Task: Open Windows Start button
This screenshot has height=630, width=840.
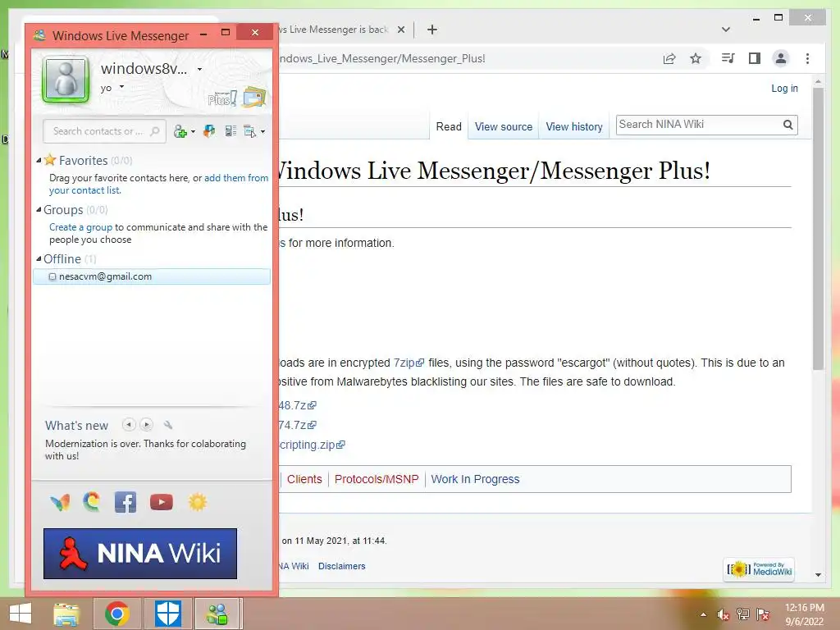Action: tap(21, 614)
